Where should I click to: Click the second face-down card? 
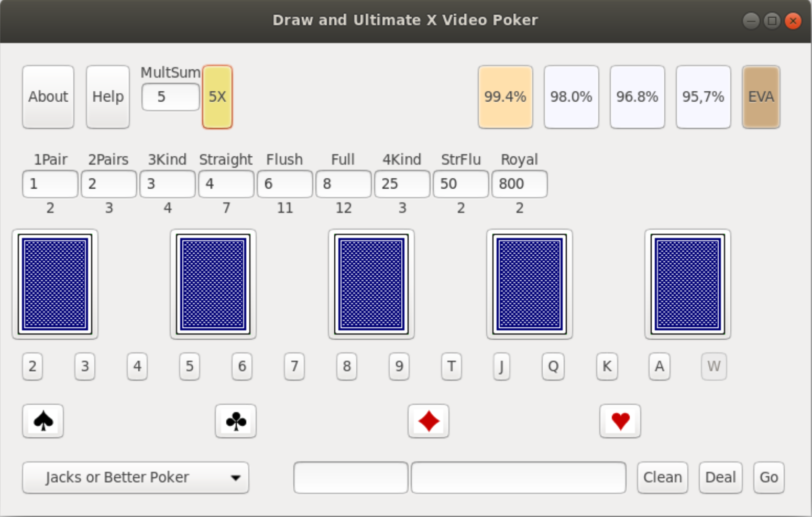point(213,284)
